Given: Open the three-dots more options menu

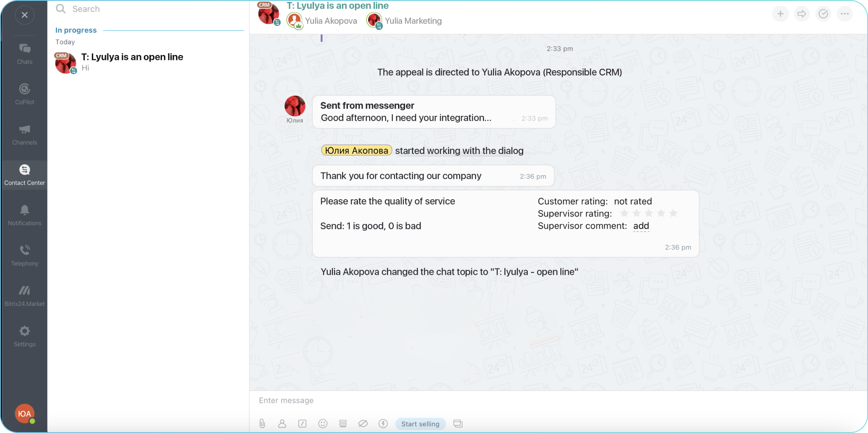Looking at the screenshot, I should click(844, 14).
